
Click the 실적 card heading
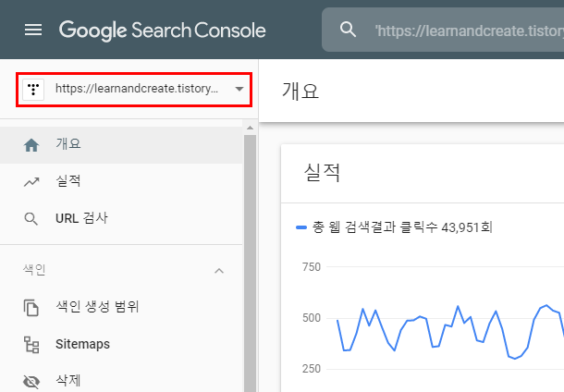click(x=322, y=173)
